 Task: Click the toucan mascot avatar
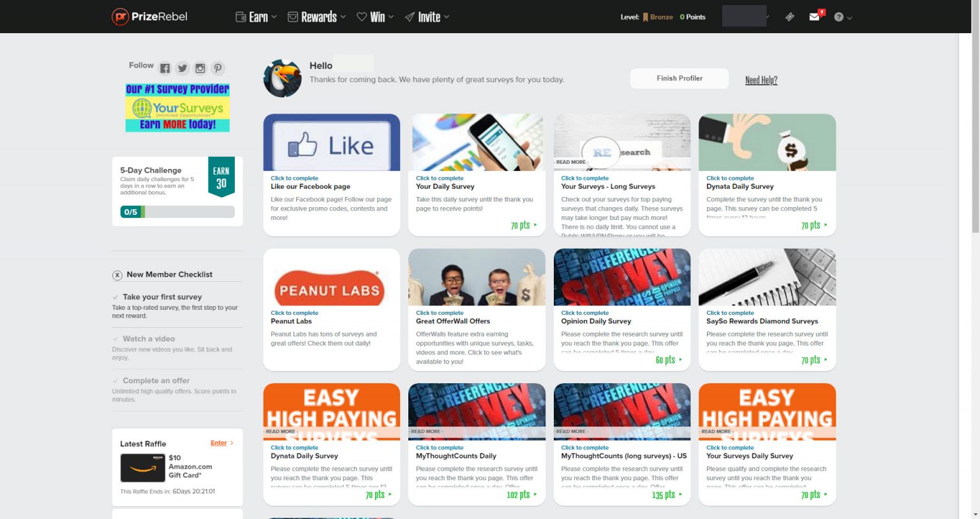pos(283,78)
